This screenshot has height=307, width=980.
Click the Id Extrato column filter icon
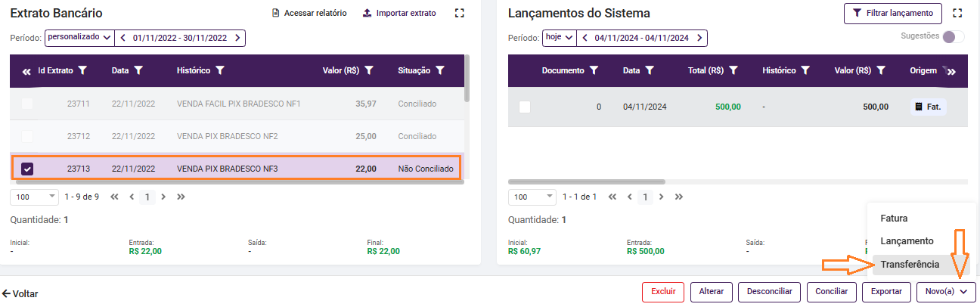click(82, 70)
